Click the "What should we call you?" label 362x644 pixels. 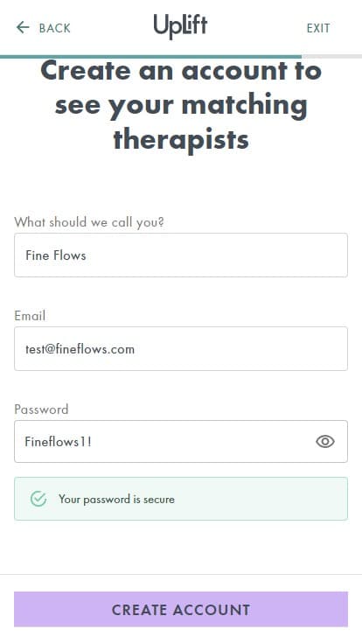[x=89, y=222]
